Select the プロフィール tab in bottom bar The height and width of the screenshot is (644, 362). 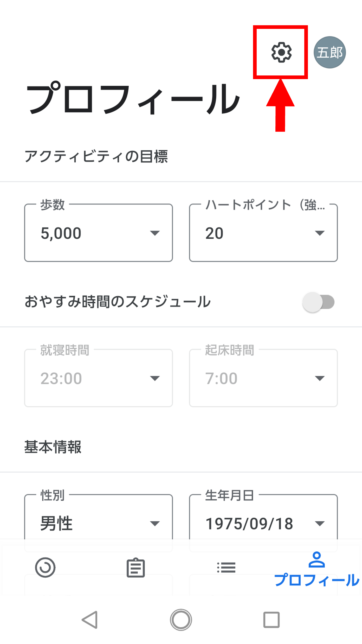click(x=316, y=570)
